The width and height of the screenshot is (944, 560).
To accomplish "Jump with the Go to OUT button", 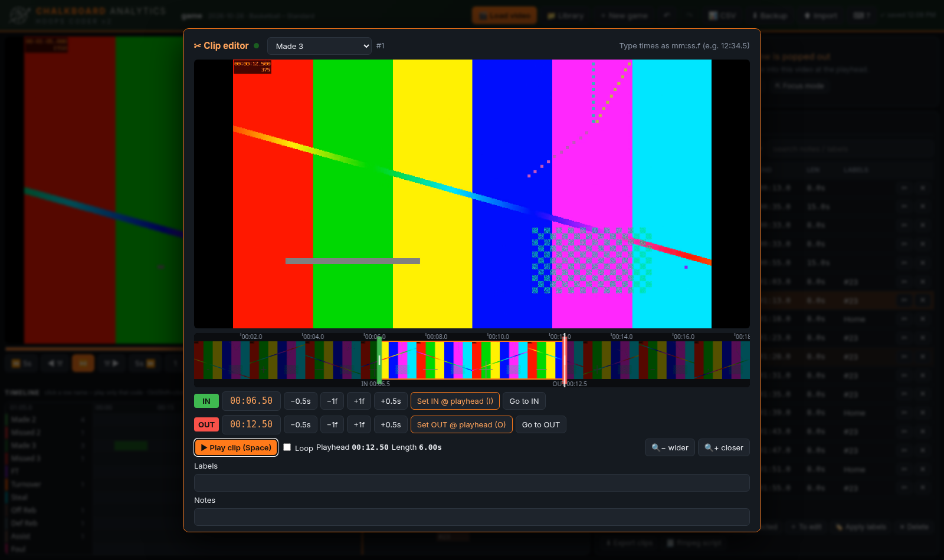I will pos(541,424).
